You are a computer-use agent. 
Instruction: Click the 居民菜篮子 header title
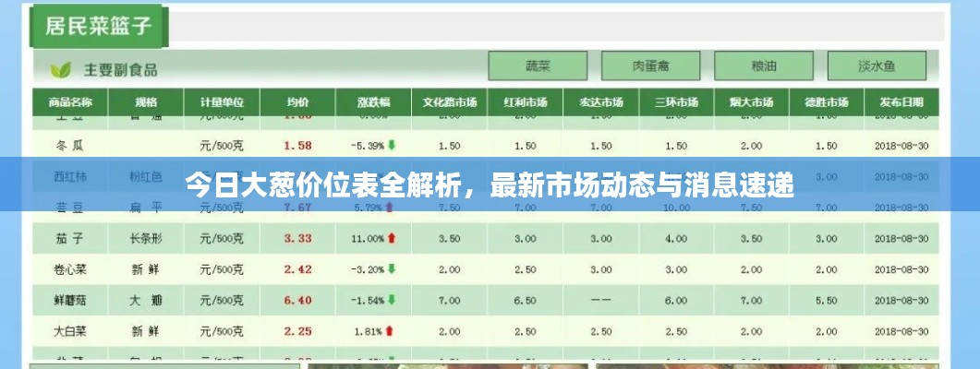point(99,26)
